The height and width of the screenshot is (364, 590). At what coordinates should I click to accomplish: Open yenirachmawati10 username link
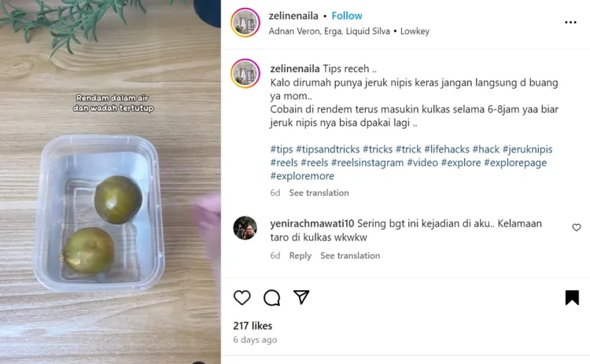(312, 223)
